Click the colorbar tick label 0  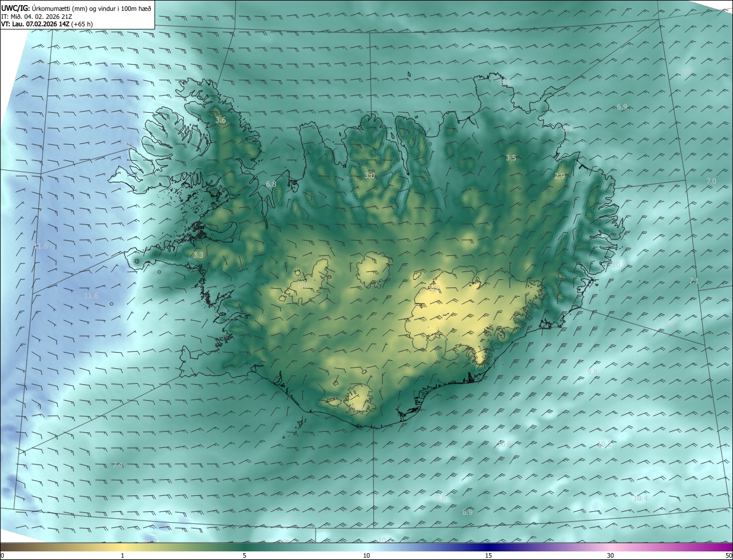pos(2,555)
